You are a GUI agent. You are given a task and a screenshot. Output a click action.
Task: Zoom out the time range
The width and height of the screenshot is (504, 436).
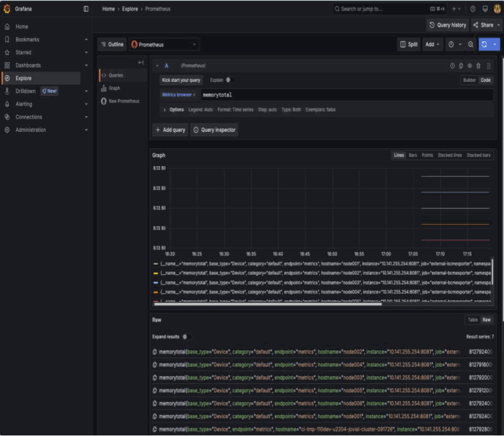[470, 44]
